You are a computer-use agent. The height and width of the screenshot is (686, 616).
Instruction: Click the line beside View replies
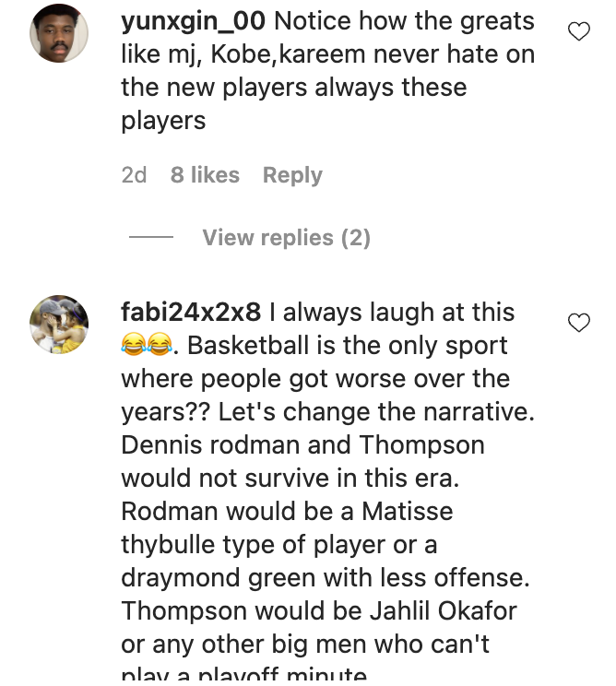coord(151,238)
